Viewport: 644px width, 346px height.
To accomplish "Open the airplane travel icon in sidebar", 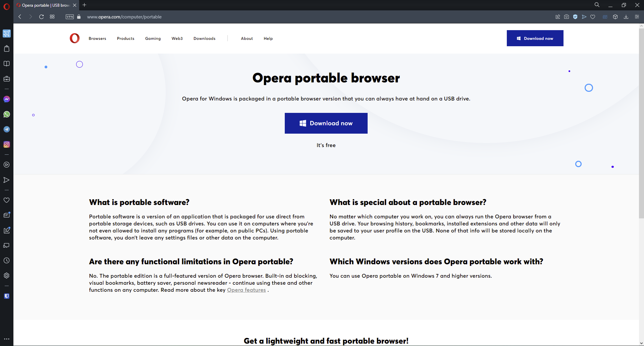I will [7, 33].
